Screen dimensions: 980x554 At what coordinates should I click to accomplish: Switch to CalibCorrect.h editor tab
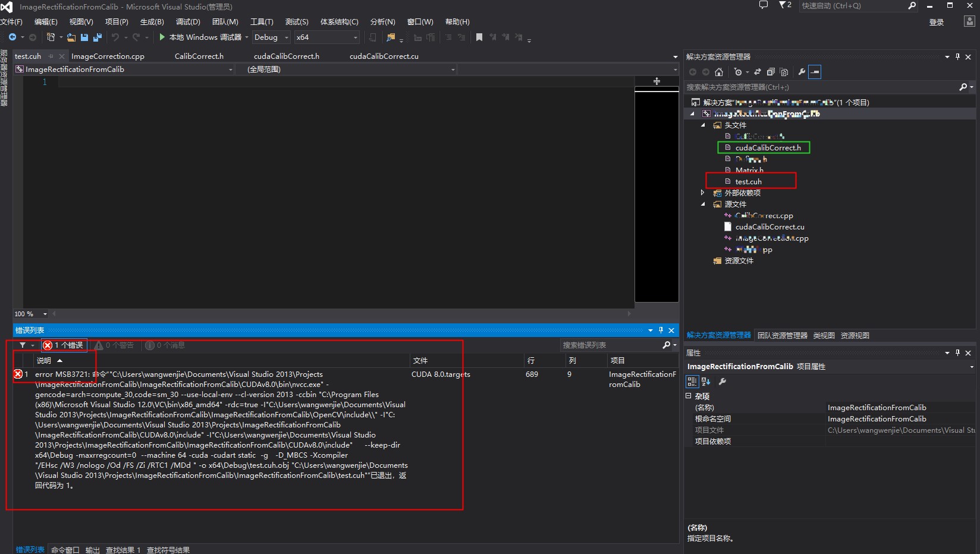(199, 56)
